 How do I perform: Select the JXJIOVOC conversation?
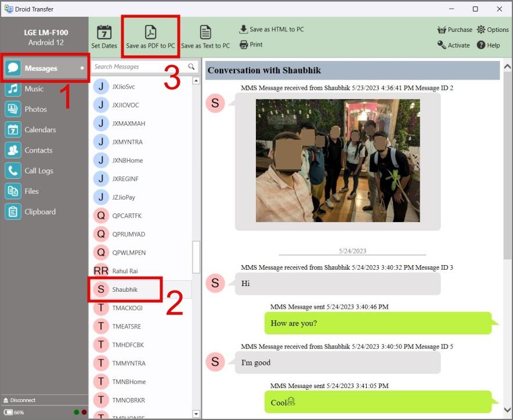(x=140, y=105)
